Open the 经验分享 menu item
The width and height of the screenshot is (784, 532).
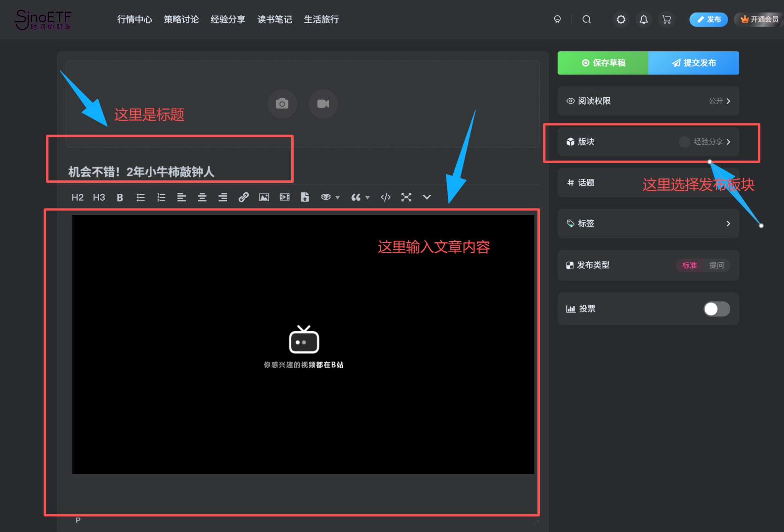228,19
